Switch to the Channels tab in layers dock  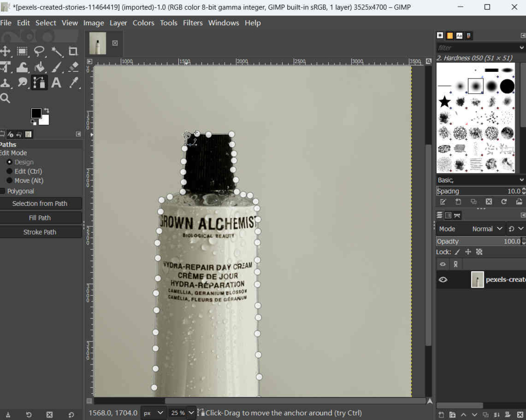point(448,215)
